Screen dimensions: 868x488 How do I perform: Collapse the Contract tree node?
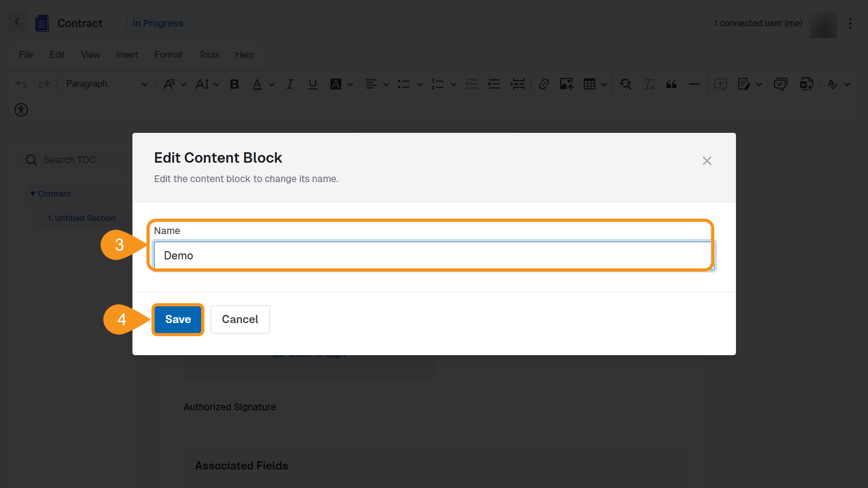[33, 194]
